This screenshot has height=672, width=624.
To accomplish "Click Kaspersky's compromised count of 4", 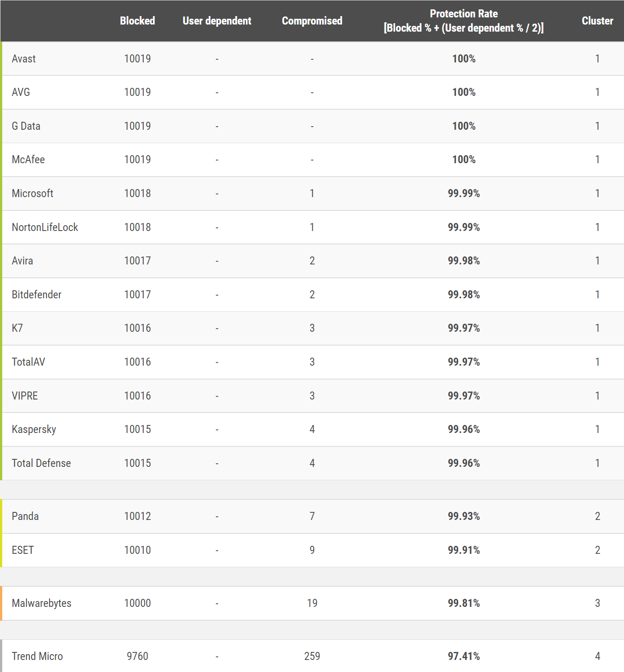I will tap(312, 429).
